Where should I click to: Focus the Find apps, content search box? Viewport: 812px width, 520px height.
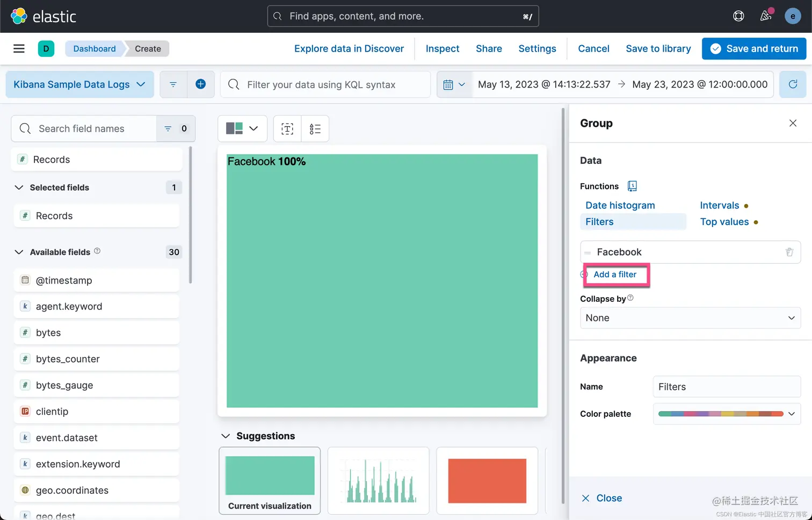click(x=403, y=16)
